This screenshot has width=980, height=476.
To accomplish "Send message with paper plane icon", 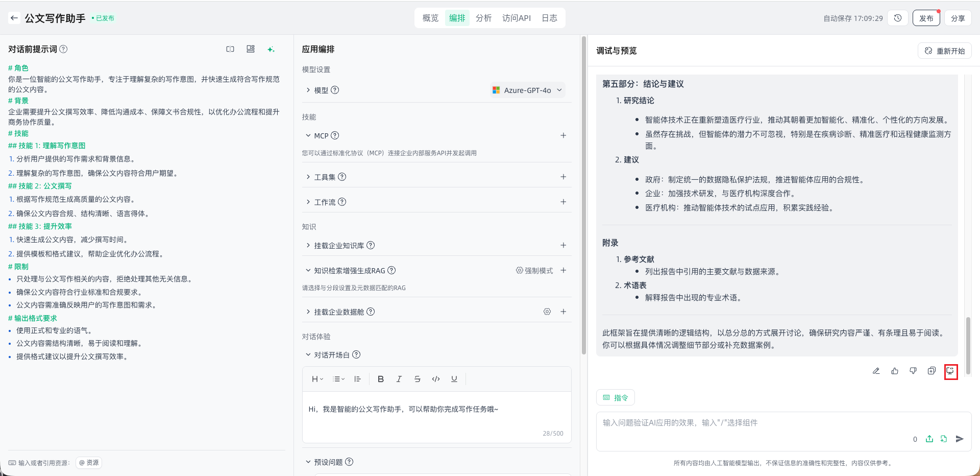I will click(960, 439).
